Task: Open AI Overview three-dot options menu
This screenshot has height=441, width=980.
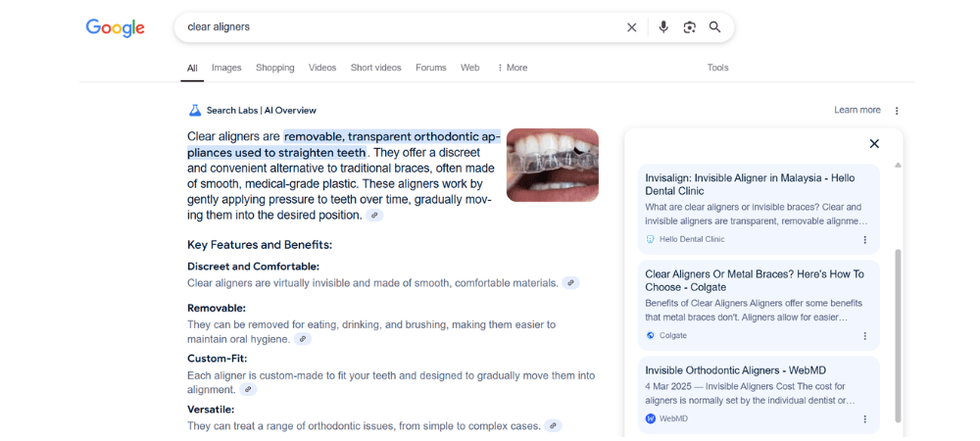Action: 897,111
